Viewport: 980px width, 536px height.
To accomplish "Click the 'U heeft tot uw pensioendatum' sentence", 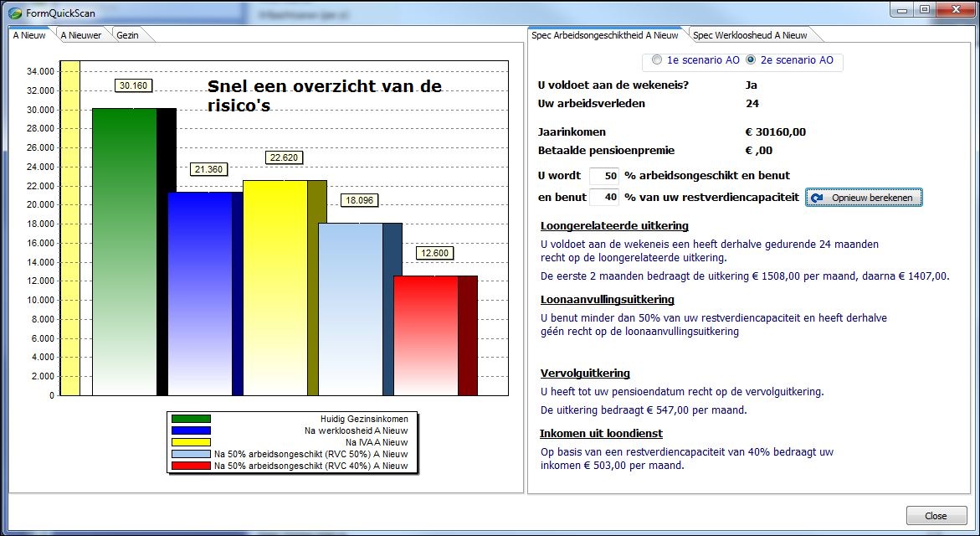I will pyautogui.click(x=682, y=392).
